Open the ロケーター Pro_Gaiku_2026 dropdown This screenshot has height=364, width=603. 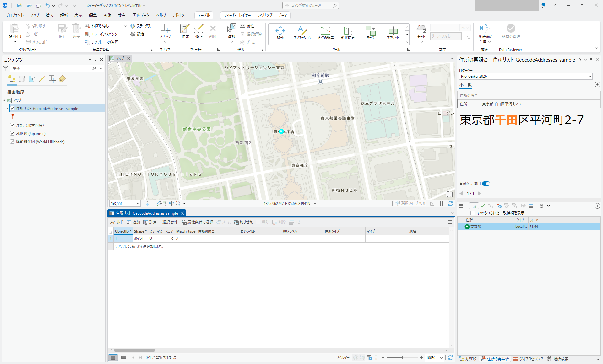coord(589,76)
